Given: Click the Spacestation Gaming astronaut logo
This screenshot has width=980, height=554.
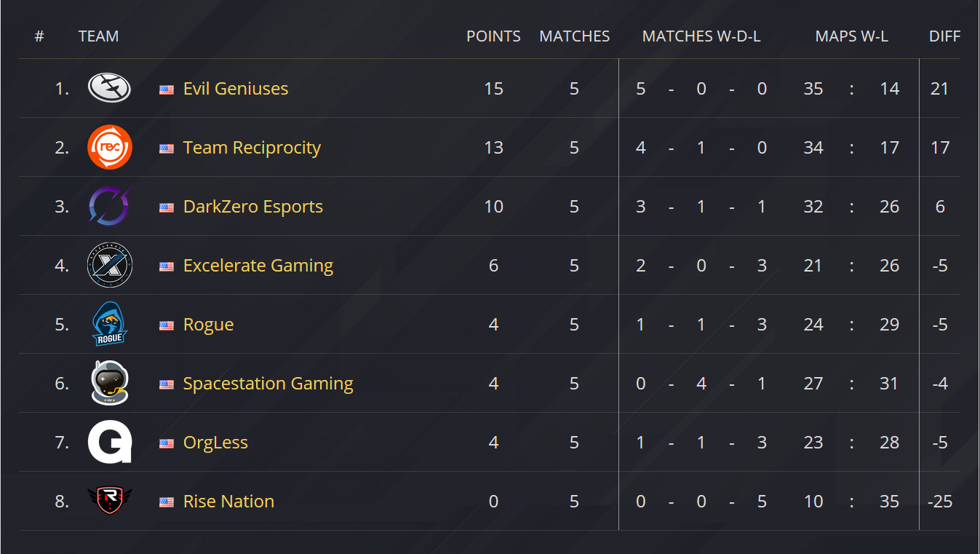Looking at the screenshot, I should (109, 383).
